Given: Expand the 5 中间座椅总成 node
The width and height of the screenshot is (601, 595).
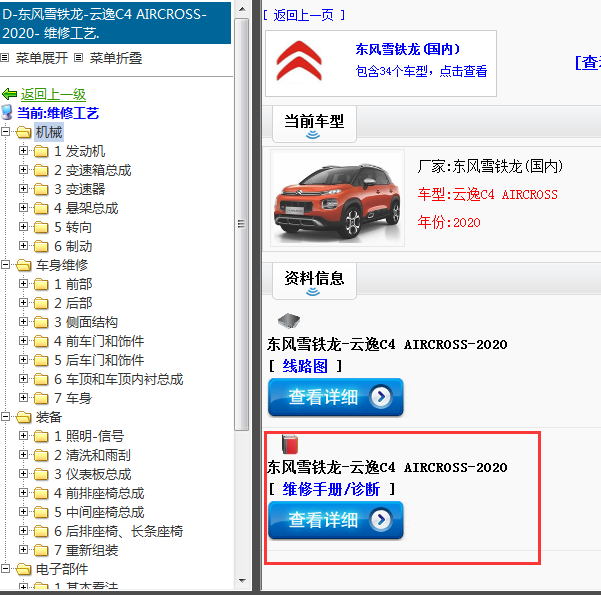Looking at the screenshot, I should point(23,512).
